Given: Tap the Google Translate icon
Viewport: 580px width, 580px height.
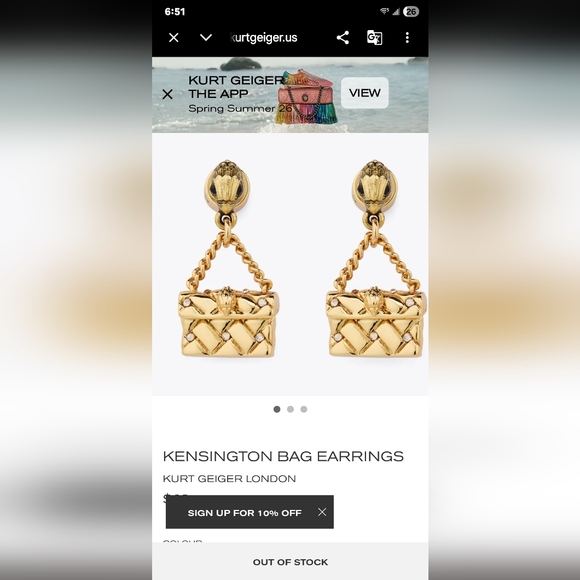Looking at the screenshot, I should click(374, 37).
